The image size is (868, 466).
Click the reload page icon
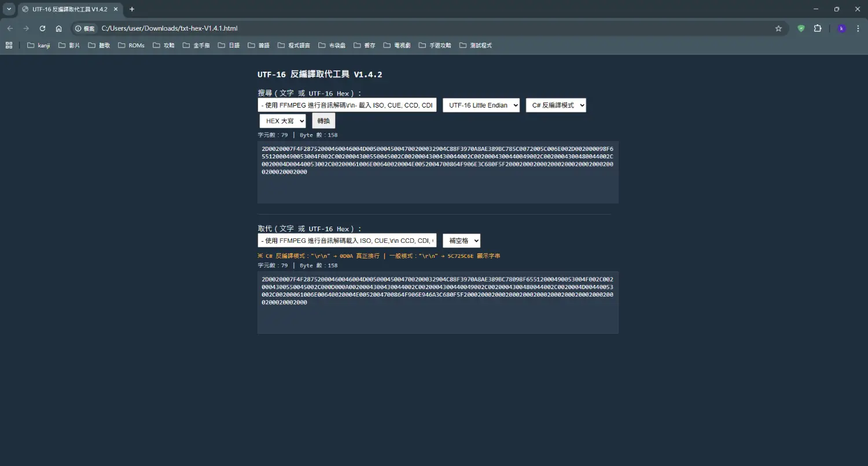[x=42, y=28]
